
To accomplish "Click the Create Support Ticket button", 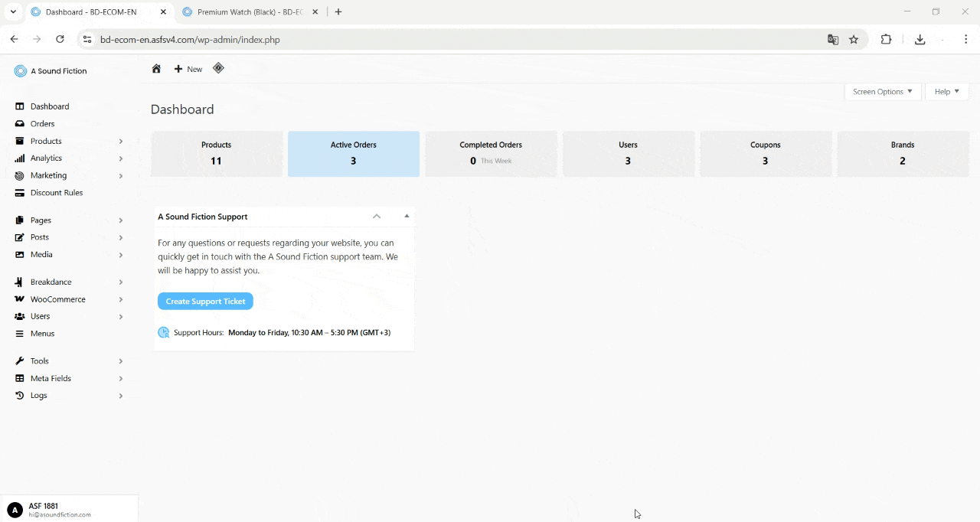I will 205,302.
